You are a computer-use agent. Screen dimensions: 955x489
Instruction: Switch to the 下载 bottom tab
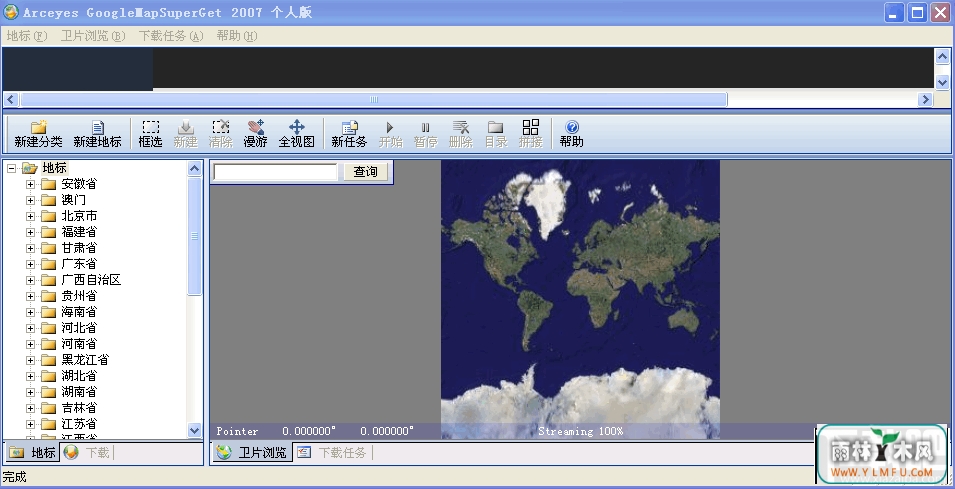click(x=87, y=452)
